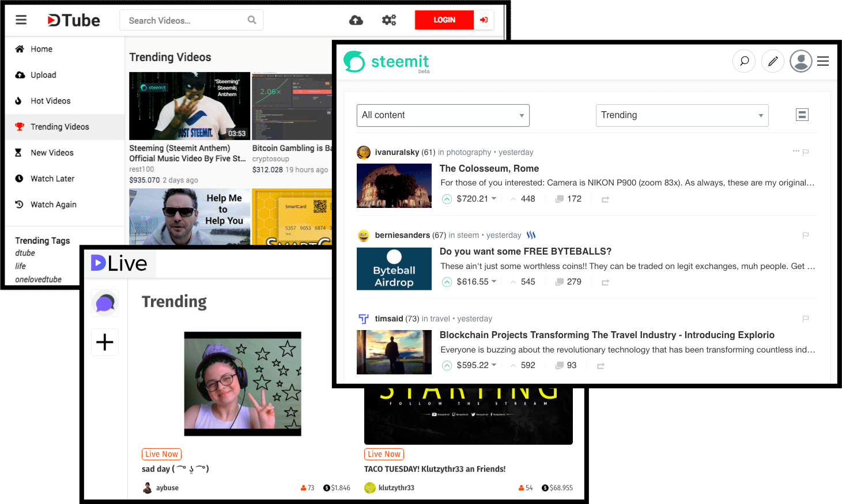The height and width of the screenshot is (504, 842).
Task: Click DLive plus icon in sidebar
Action: [105, 342]
